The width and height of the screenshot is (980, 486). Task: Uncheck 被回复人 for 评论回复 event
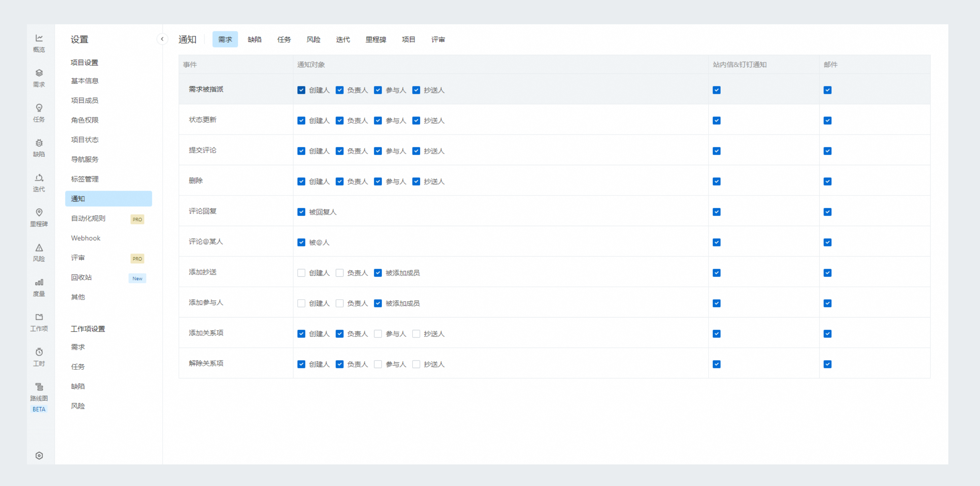click(301, 212)
